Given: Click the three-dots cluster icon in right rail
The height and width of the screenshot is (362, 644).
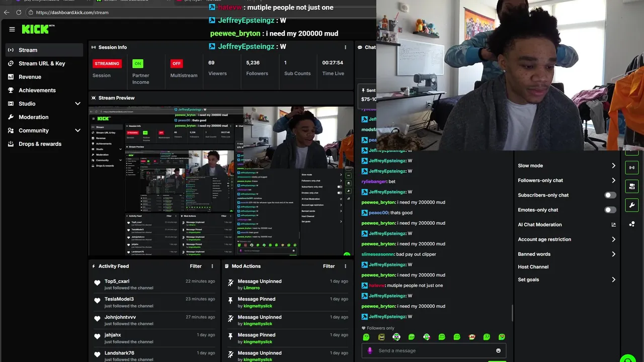Looking at the screenshot, I should (x=632, y=224).
